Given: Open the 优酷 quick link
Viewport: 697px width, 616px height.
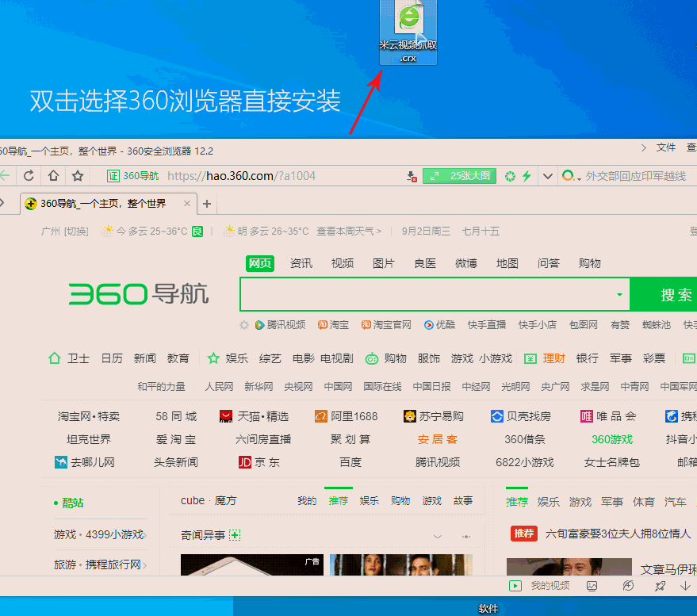Looking at the screenshot, I should [x=439, y=325].
